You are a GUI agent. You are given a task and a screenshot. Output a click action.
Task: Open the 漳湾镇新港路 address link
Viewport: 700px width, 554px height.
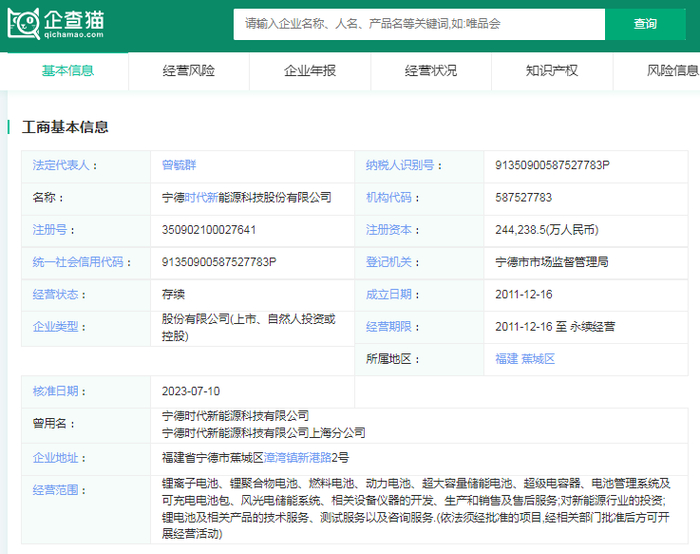point(297,457)
